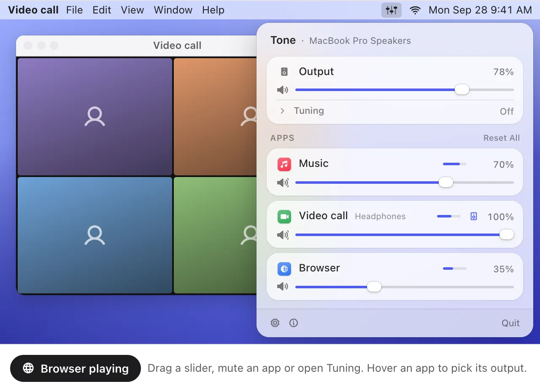
Task: Click the Browser 35% value
Action: point(503,269)
